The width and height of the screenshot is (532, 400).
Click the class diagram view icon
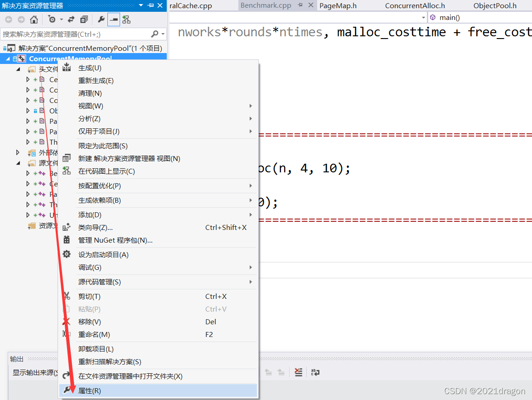[x=126, y=20]
